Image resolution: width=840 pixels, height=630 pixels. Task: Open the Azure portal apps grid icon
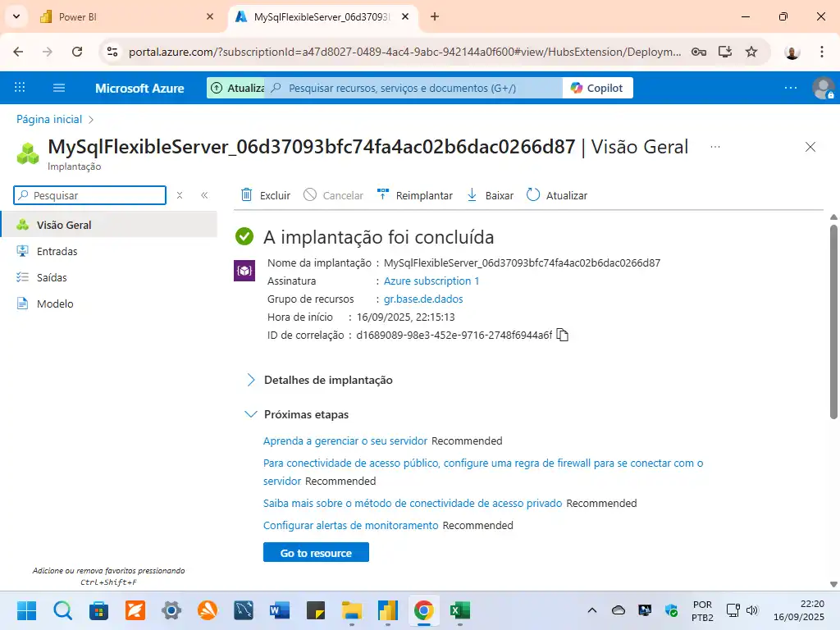(x=20, y=87)
